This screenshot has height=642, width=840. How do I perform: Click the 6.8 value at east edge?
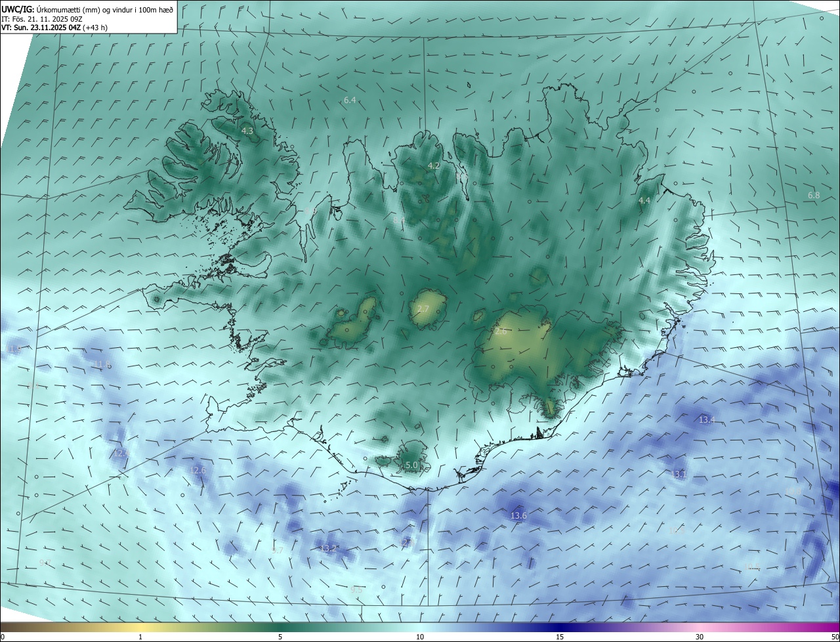(x=814, y=196)
